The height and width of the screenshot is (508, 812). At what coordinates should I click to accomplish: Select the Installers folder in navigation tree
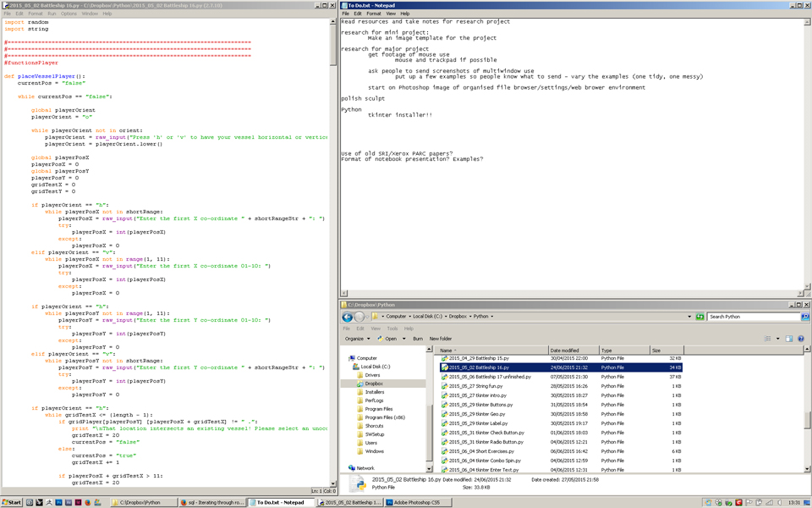coord(374,392)
